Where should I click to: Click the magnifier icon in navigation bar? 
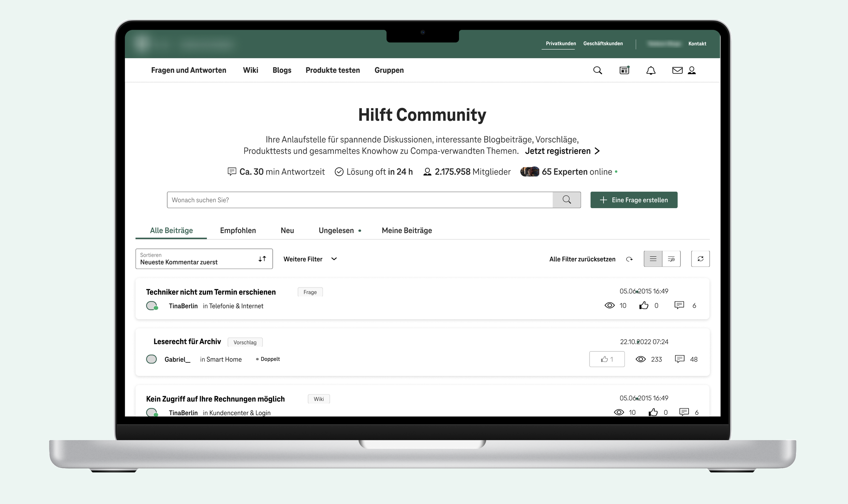click(x=598, y=70)
